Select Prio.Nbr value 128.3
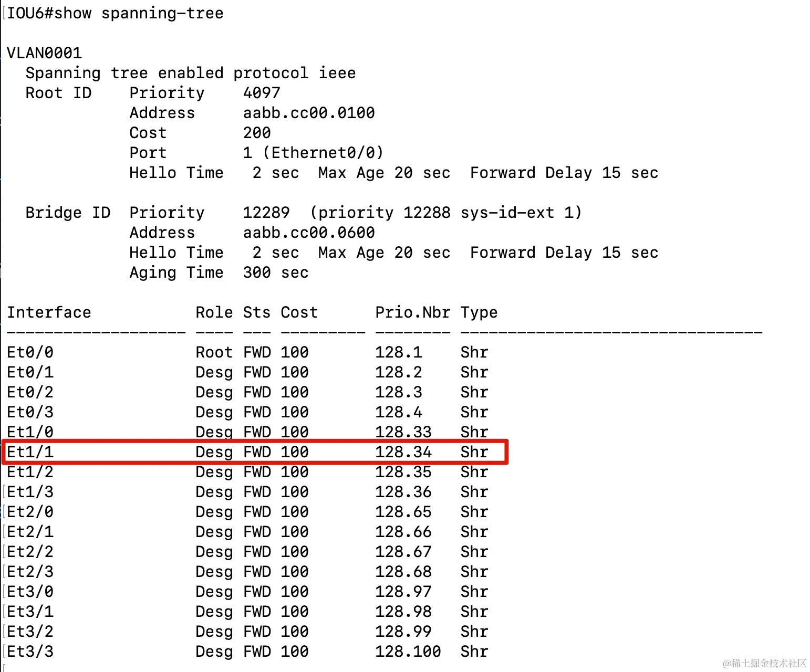This screenshot has width=810, height=672. click(399, 392)
